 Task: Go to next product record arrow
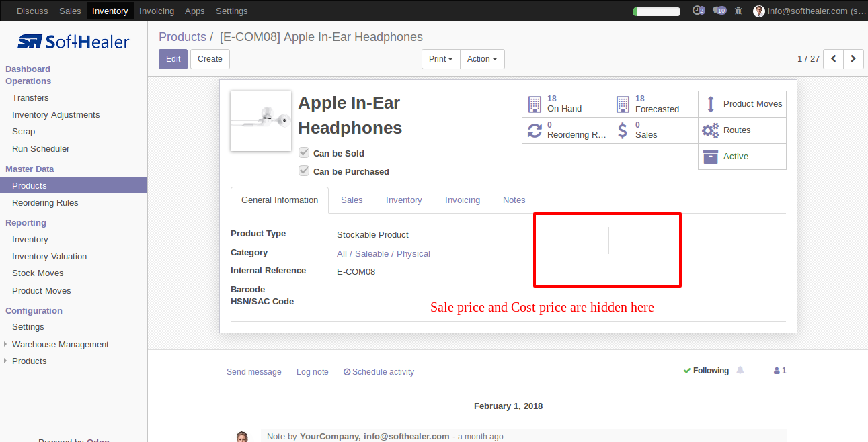click(x=853, y=59)
